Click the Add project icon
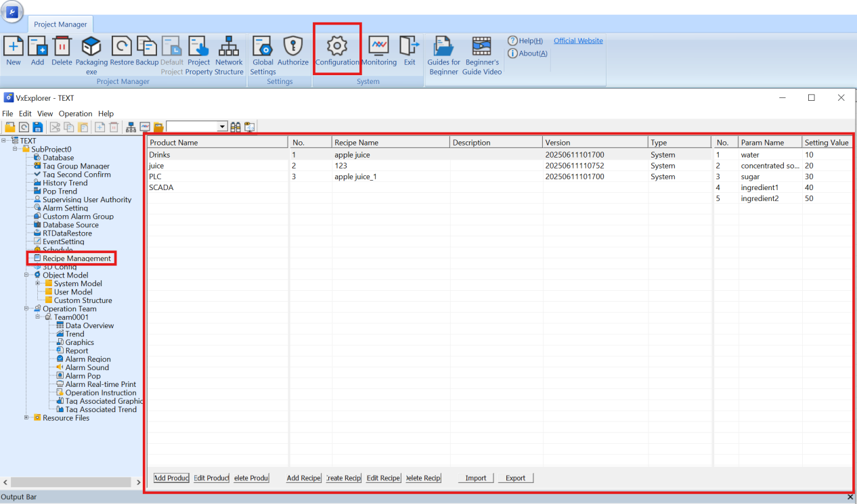Screen dimensions: 857x504 (x=37, y=46)
